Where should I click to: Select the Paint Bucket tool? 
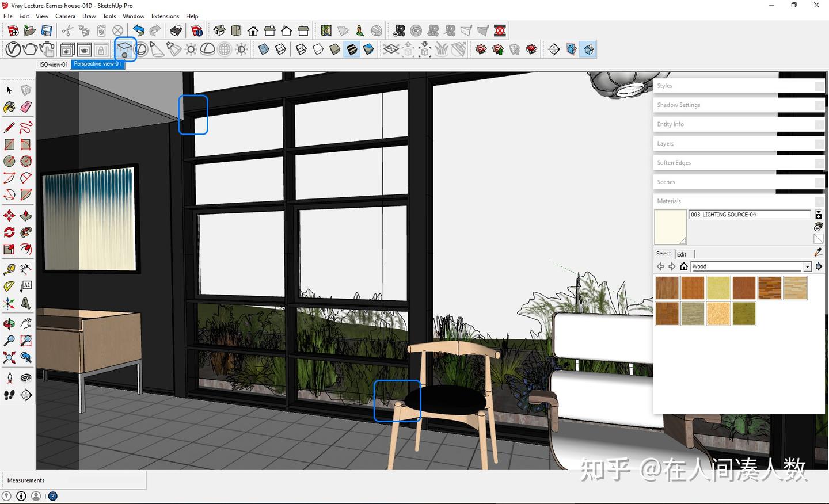tap(9, 107)
